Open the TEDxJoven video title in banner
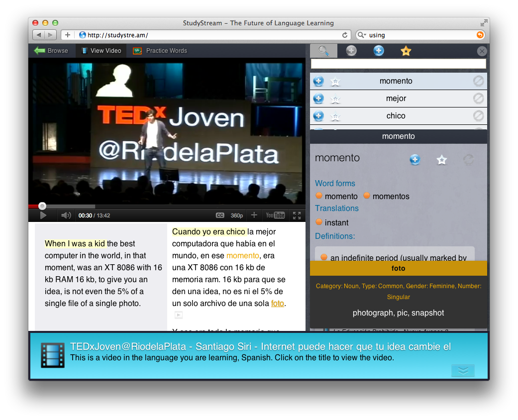The image size is (518, 420). click(x=260, y=346)
